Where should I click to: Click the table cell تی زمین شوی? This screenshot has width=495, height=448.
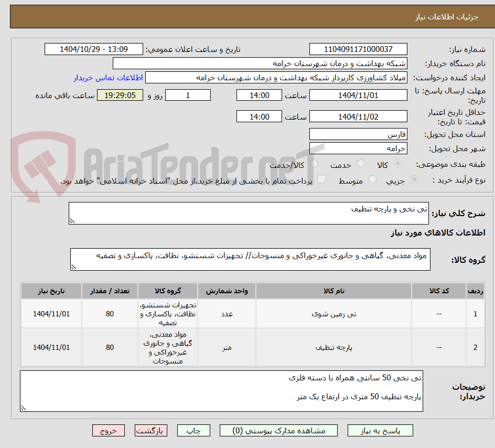[333, 314]
